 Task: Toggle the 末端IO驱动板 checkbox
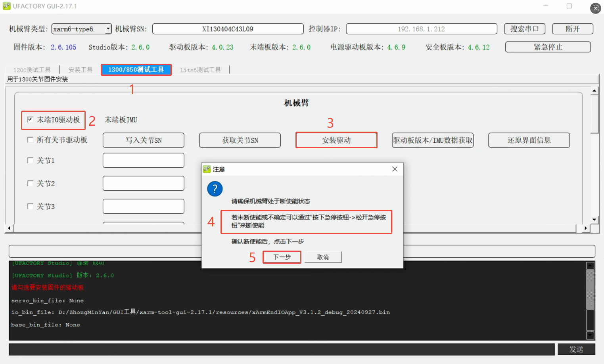click(30, 119)
